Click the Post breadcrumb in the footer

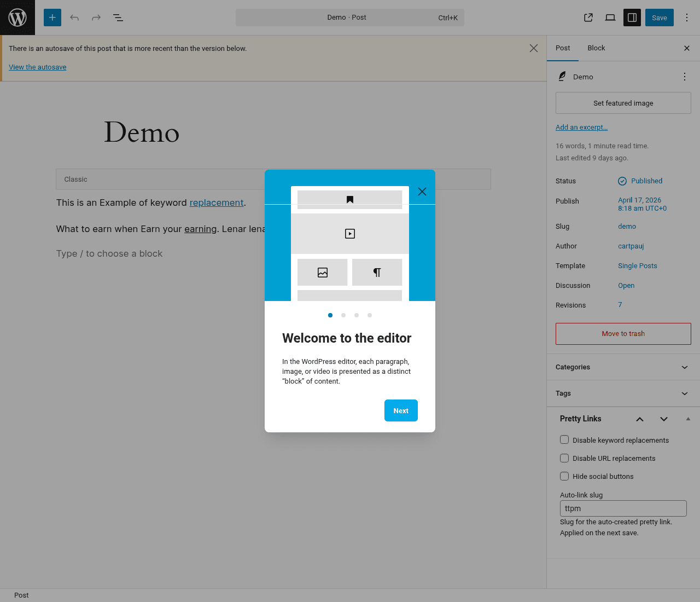(x=21, y=595)
